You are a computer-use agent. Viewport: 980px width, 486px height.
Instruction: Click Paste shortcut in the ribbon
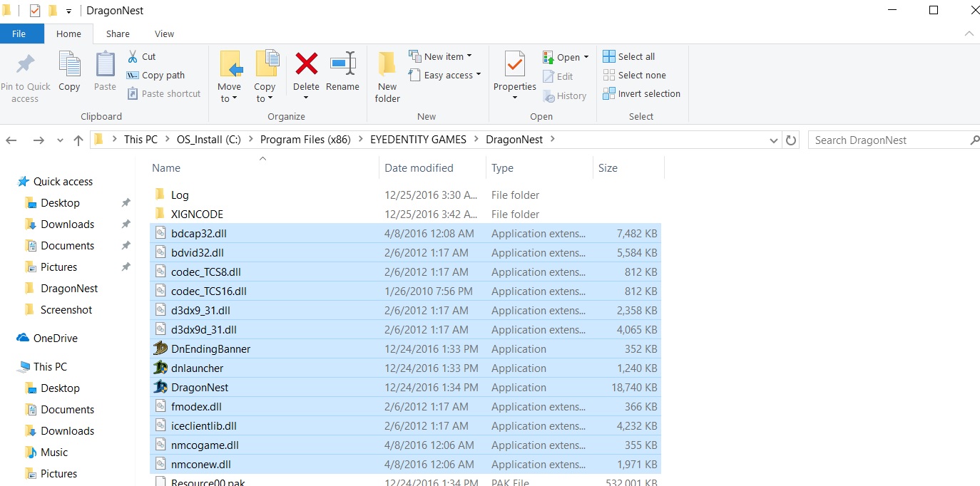tap(164, 93)
